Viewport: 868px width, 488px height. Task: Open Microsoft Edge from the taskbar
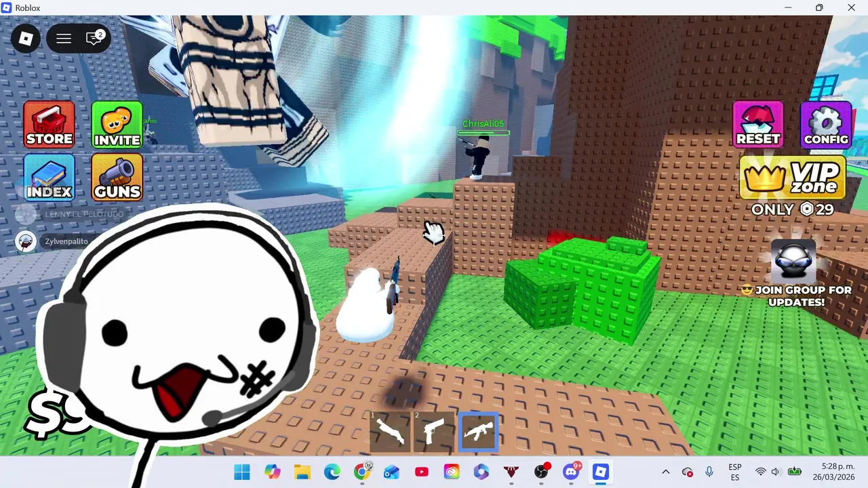(332, 472)
